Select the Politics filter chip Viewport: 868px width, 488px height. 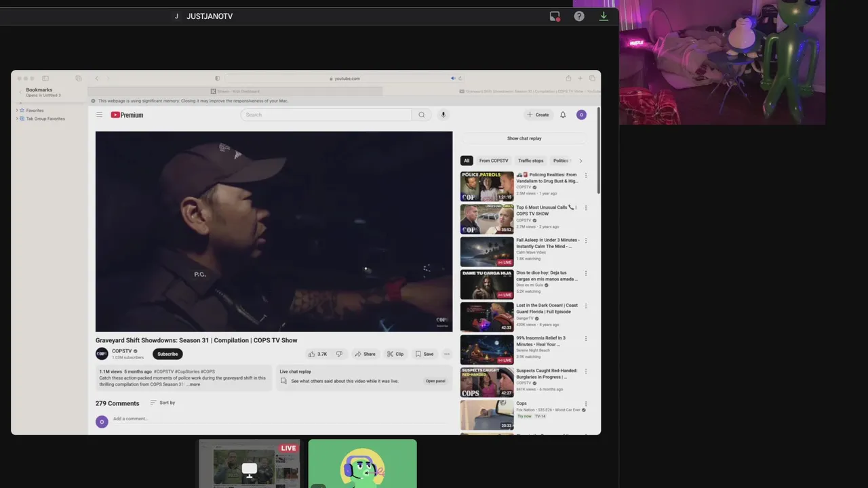click(x=561, y=161)
